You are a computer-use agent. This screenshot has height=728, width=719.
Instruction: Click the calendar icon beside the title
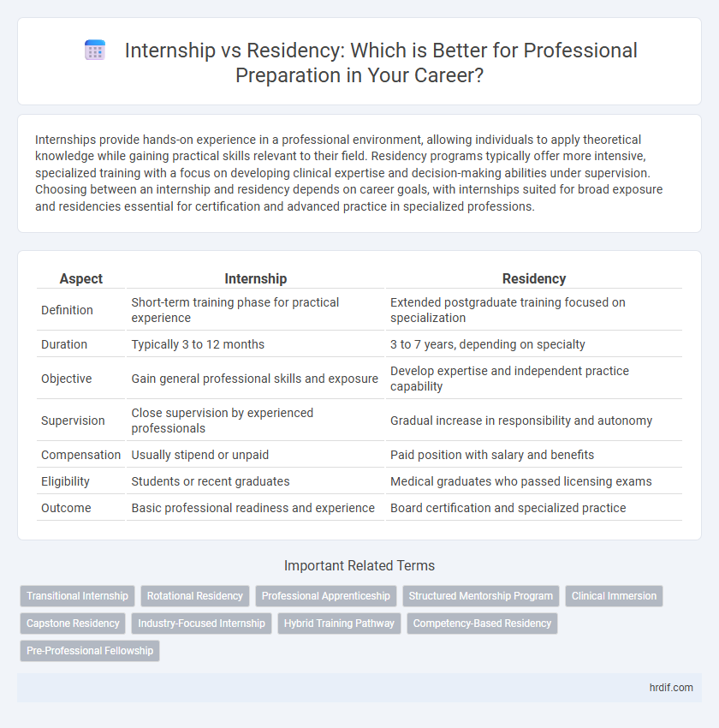click(x=95, y=51)
